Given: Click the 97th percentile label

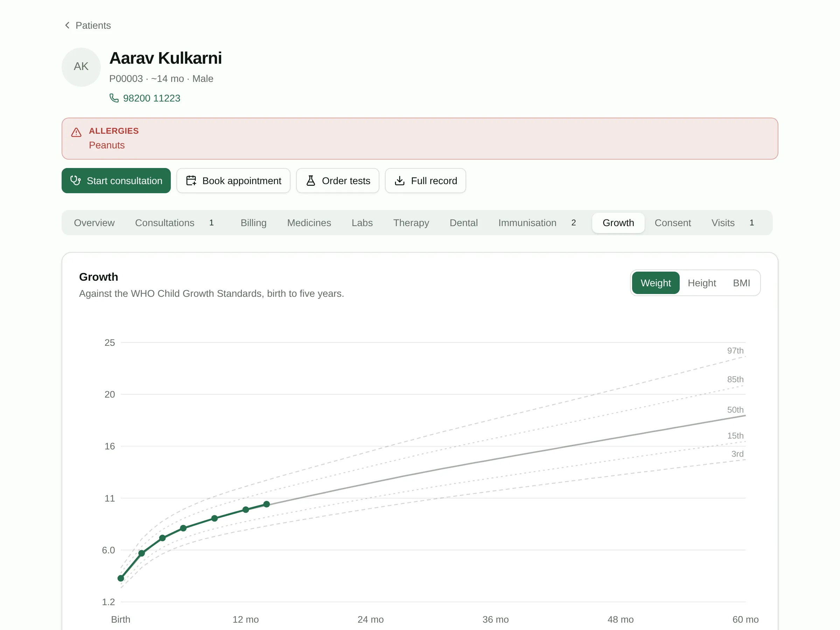Looking at the screenshot, I should point(735,350).
